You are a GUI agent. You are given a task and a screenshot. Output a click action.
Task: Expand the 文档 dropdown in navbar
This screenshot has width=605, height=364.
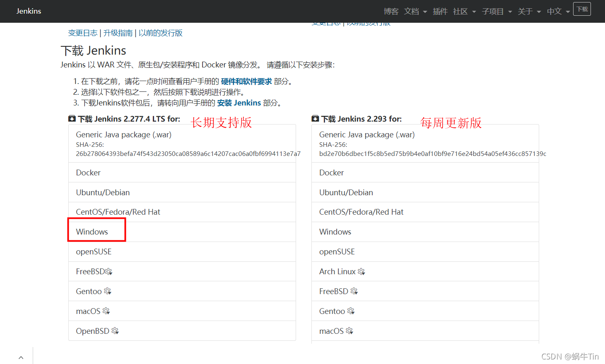tap(415, 11)
